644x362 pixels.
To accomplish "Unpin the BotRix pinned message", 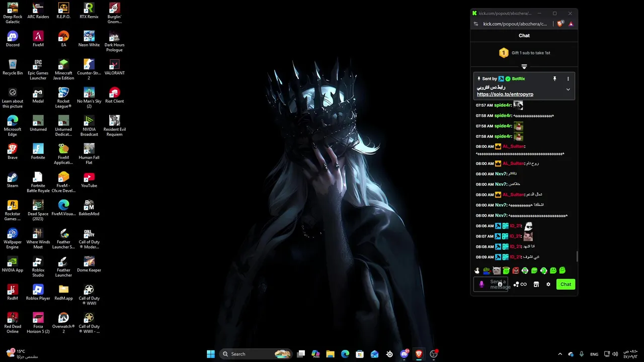I will pyautogui.click(x=555, y=78).
